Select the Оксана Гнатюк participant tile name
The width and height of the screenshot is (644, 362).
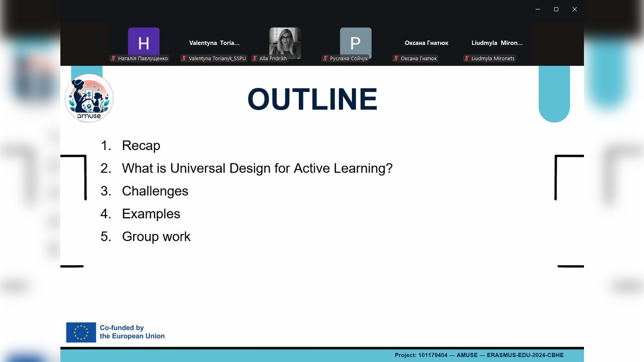pyautogui.click(x=426, y=43)
